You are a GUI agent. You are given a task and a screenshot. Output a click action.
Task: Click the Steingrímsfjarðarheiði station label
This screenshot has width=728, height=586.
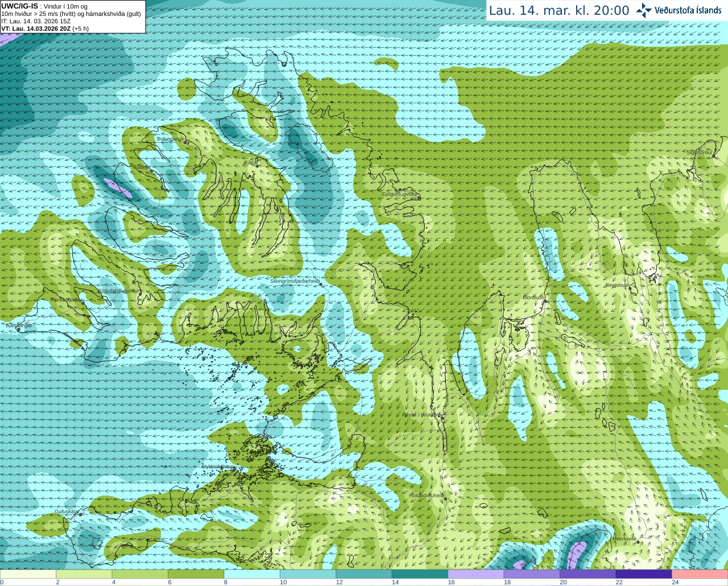[295, 281]
